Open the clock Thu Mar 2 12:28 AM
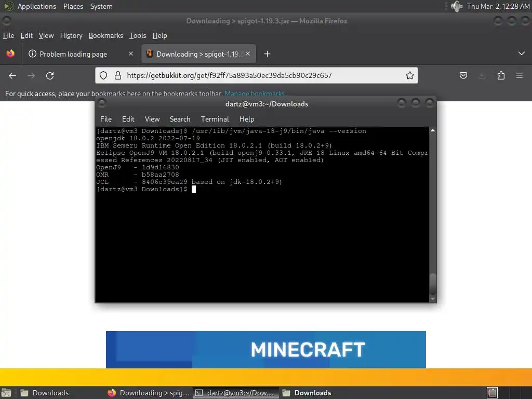The image size is (532, 399). point(498,6)
